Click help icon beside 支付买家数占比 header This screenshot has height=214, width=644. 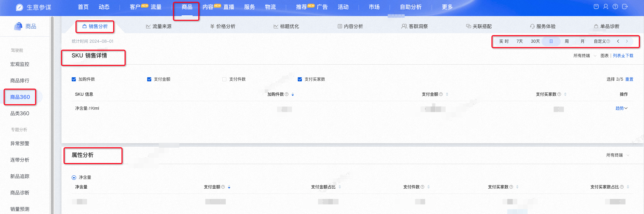coord(622,187)
